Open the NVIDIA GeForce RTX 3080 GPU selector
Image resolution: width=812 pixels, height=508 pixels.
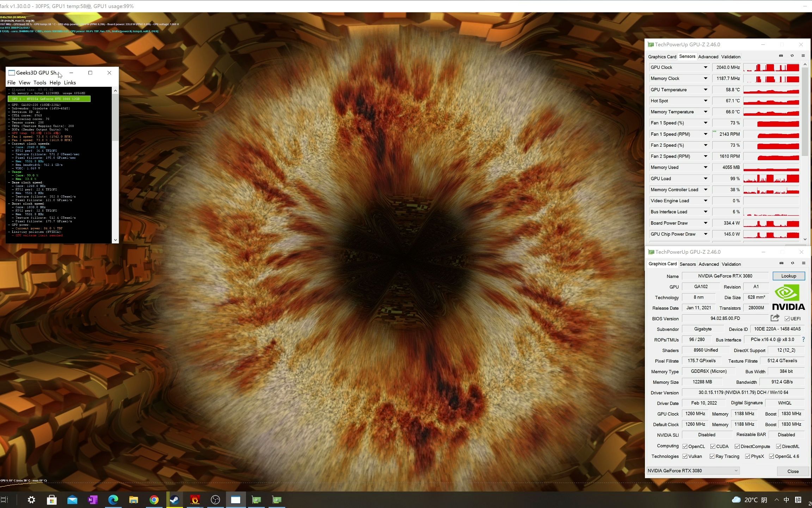click(x=693, y=470)
